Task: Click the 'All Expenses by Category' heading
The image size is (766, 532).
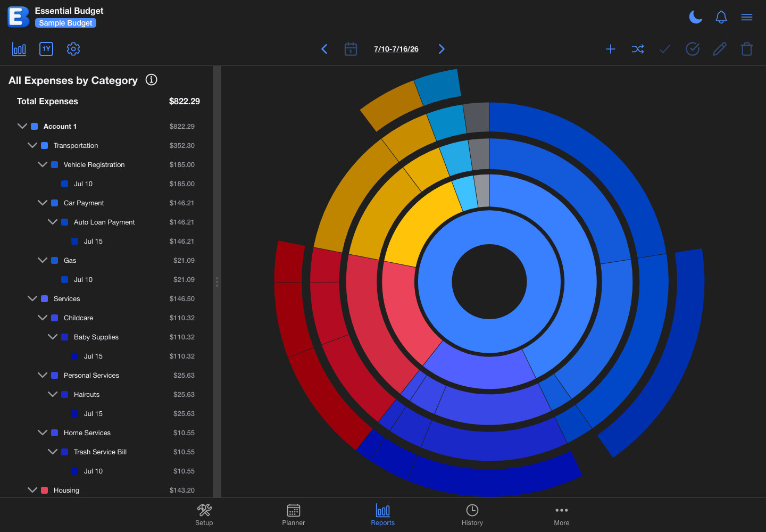Action: click(x=73, y=80)
